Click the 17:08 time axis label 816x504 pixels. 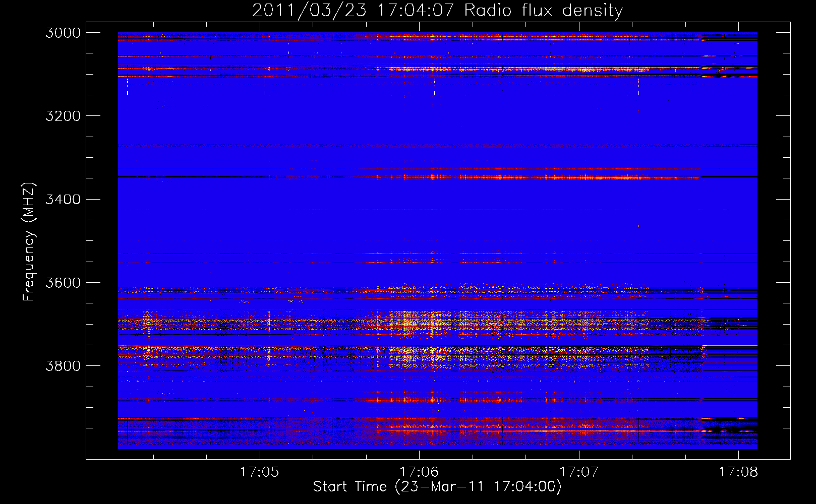[x=738, y=472]
